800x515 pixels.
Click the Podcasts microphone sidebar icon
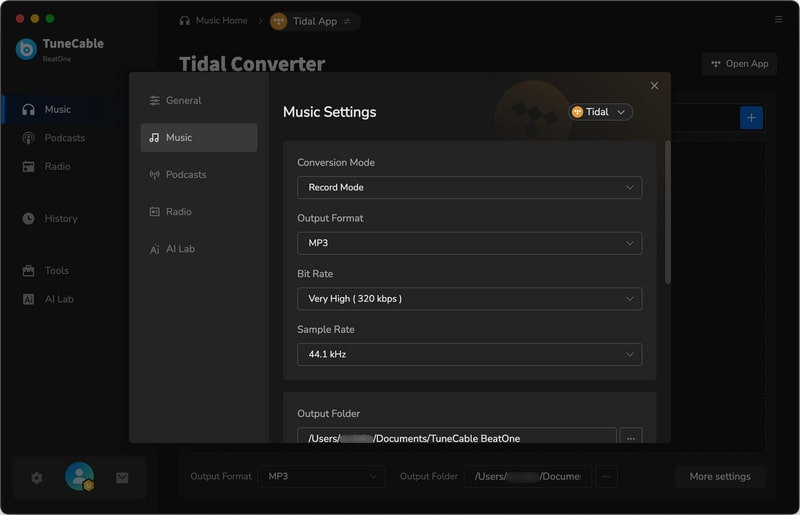pyautogui.click(x=29, y=138)
